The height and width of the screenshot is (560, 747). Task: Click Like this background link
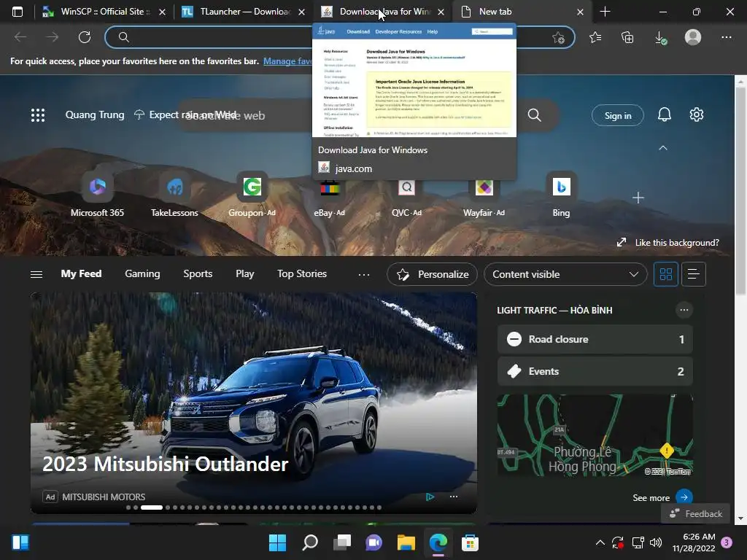pyautogui.click(x=668, y=243)
